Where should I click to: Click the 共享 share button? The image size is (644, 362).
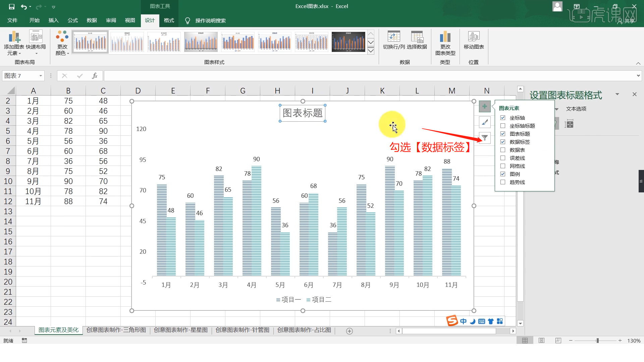click(627, 21)
